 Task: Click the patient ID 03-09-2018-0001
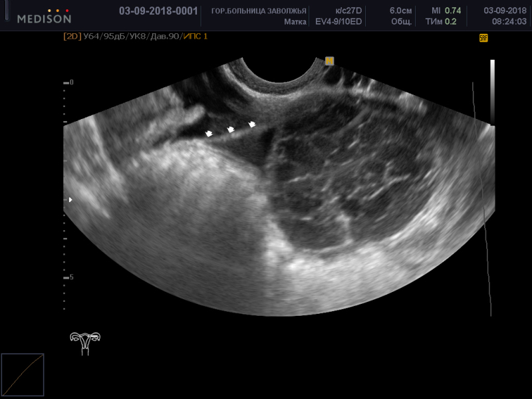pyautogui.click(x=158, y=11)
